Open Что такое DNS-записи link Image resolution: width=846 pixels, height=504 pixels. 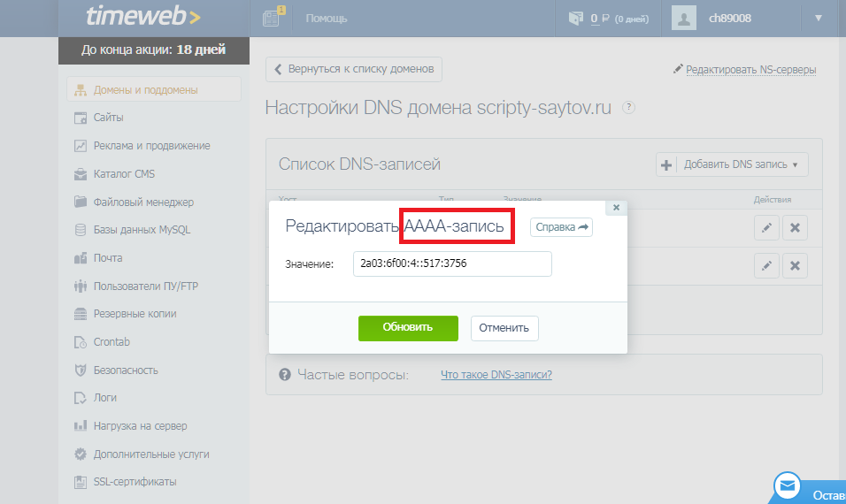tap(496, 375)
